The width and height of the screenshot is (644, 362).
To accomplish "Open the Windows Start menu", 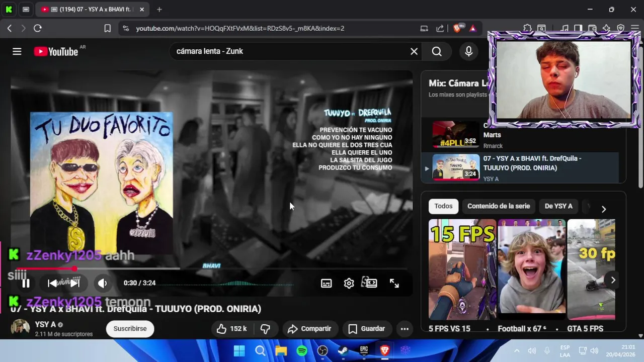I will (x=239, y=351).
